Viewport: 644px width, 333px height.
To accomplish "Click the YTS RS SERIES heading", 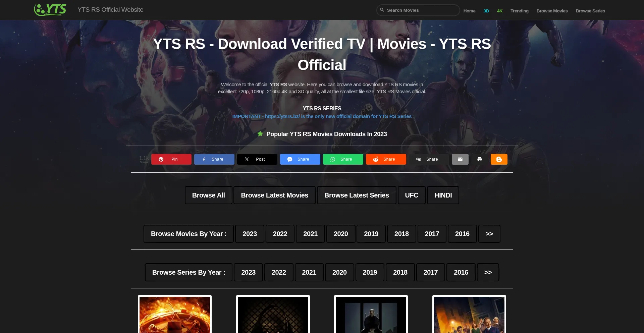I will click(322, 108).
